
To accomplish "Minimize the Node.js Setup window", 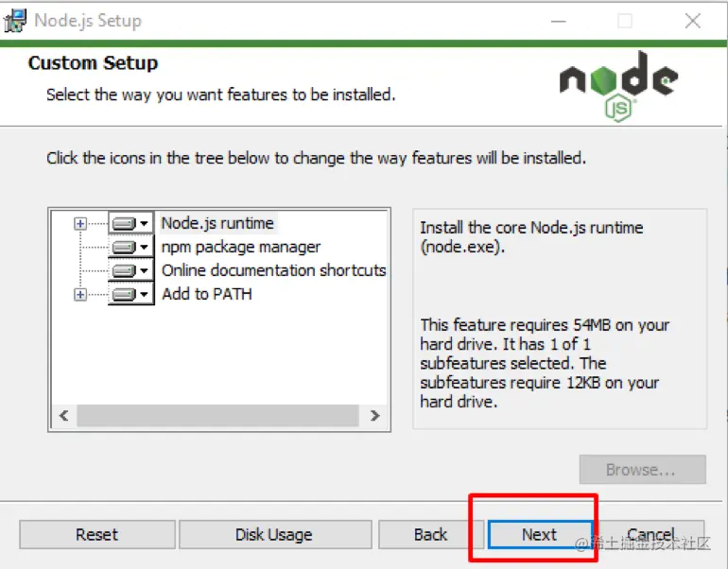I will point(558,21).
